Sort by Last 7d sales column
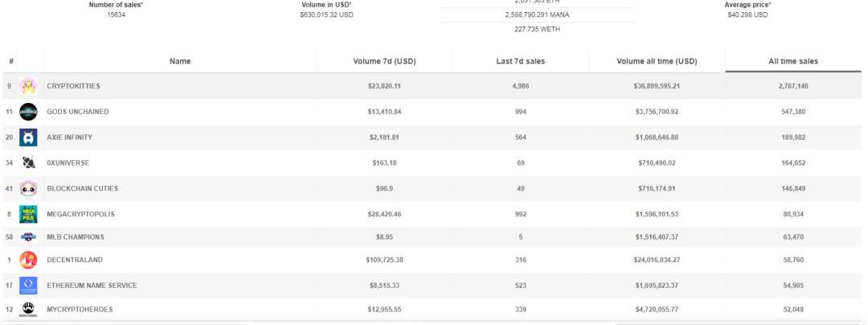Screen dimensions: 868x325 [520, 61]
